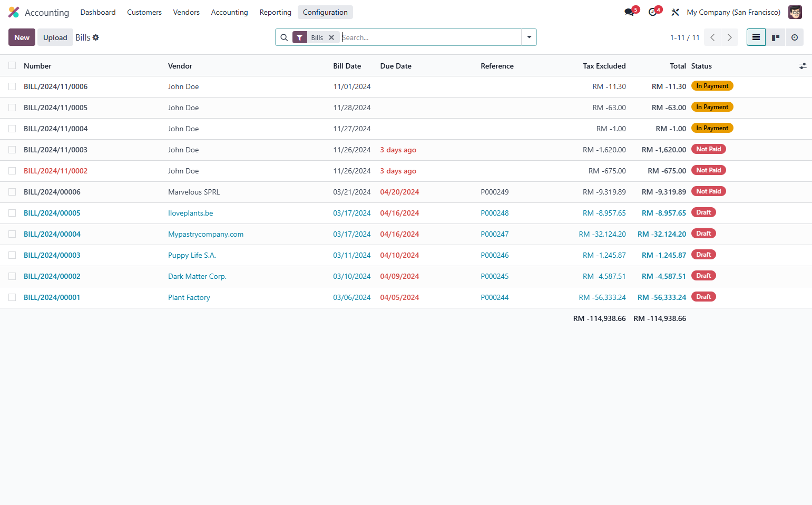Open the Configuration menu
The height and width of the screenshot is (505, 812).
pyautogui.click(x=325, y=12)
